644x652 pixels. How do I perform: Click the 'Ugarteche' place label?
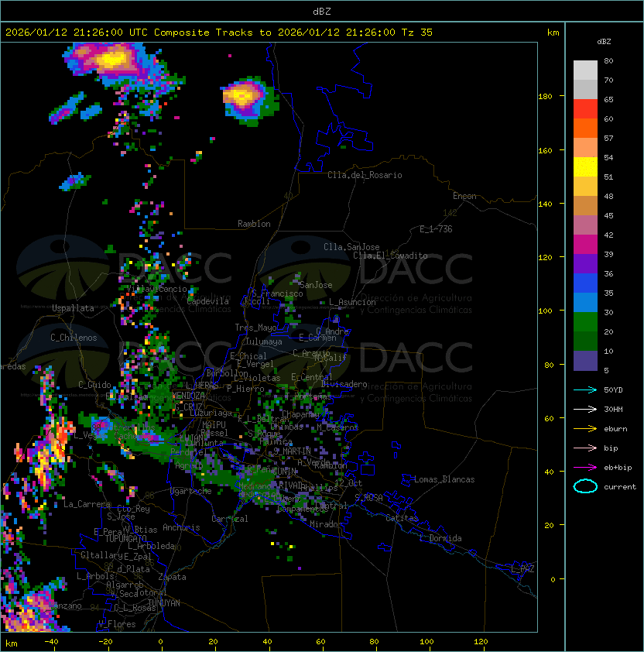(x=191, y=491)
